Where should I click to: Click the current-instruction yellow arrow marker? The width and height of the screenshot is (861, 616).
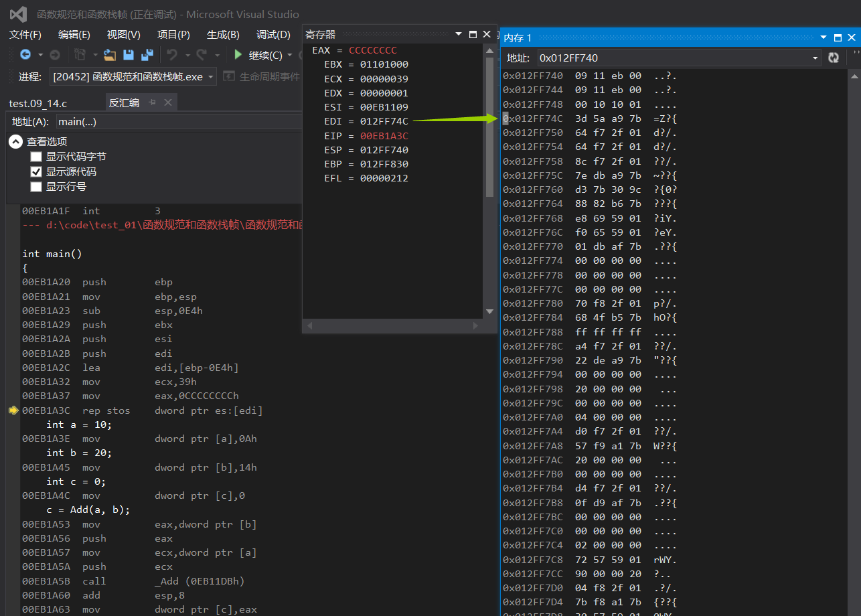[13, 410]
